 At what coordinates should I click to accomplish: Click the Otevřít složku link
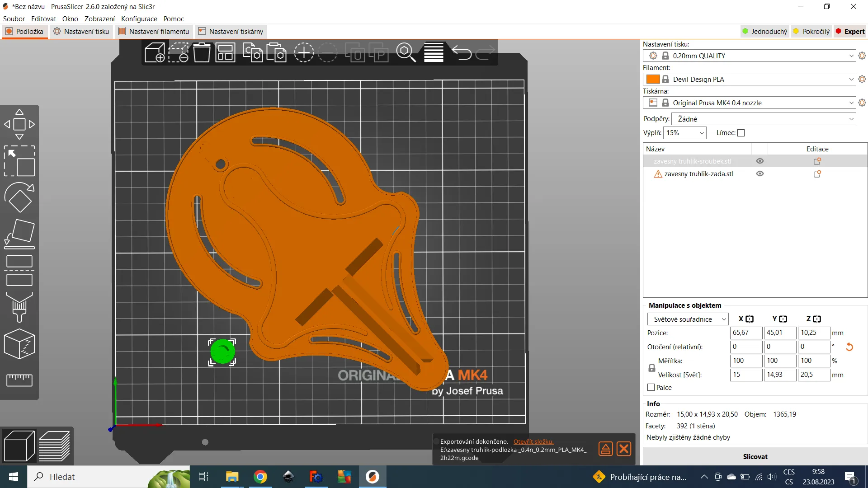[x=533, y=441]
